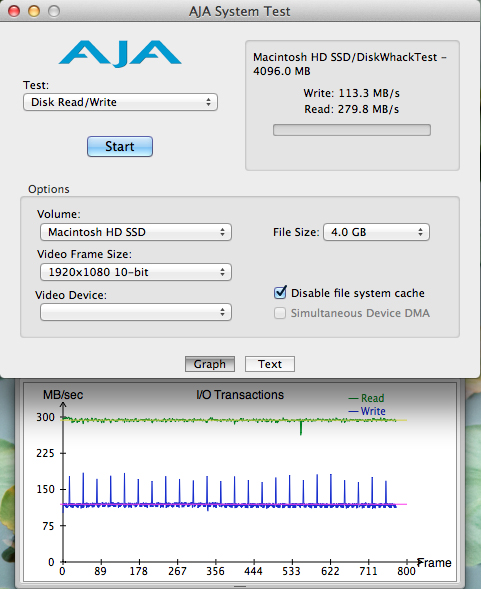Open the Test type dropdown
The width and height of the screenshot is (481, 589).
coord(120,102)
